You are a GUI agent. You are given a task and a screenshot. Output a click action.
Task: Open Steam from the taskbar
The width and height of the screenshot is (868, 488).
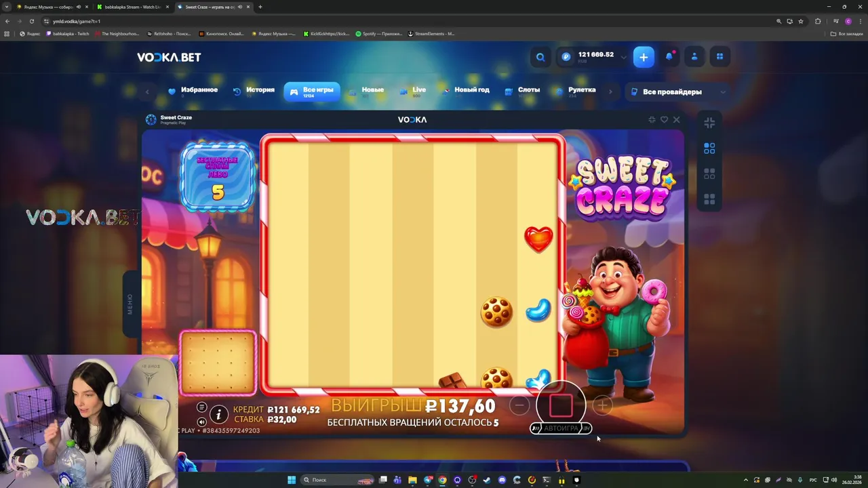(x=487, y=480)
